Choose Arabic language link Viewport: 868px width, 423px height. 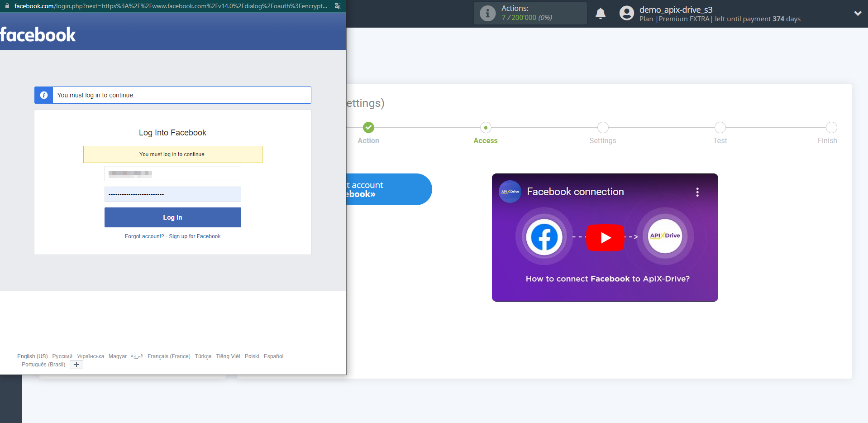[137, 356]
